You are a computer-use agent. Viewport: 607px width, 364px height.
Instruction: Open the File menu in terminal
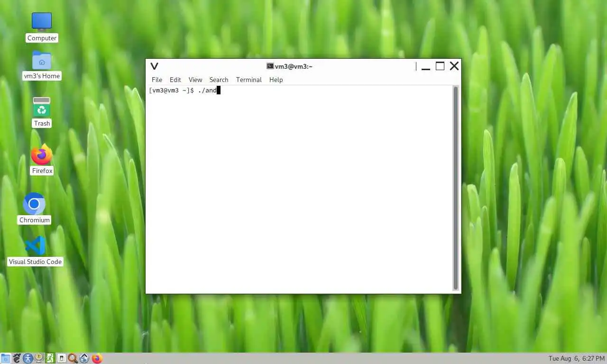[x=156, y=80]
